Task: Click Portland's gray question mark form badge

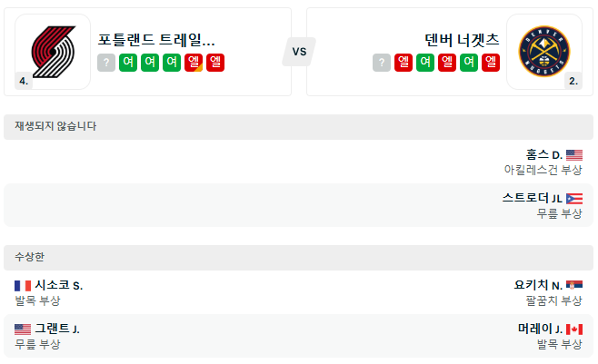Action: coord(106,63)
